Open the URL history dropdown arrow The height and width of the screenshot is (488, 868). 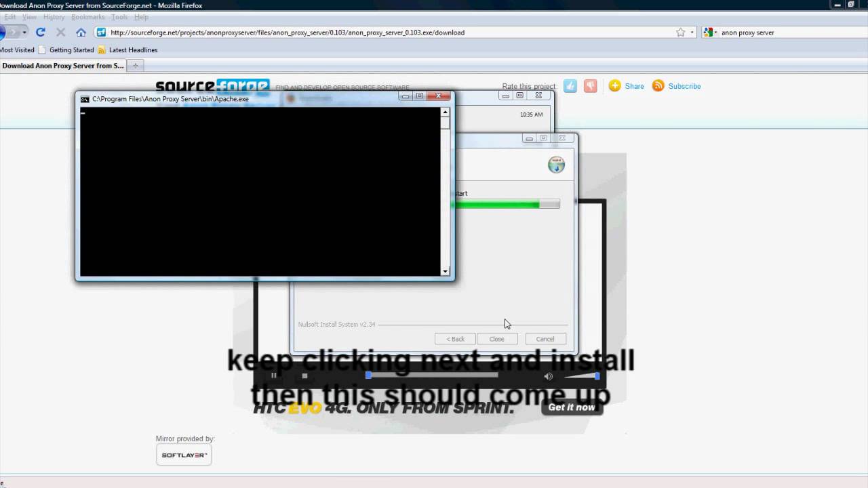click(692, 32)
